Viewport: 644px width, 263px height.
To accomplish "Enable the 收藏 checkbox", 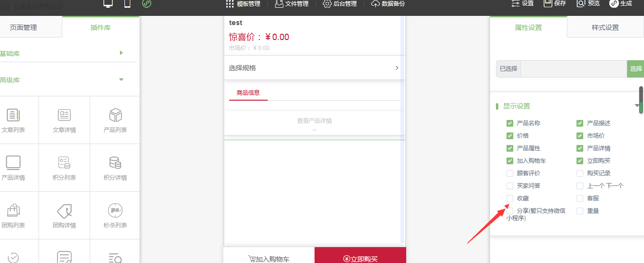I will [x=510, y=198].
